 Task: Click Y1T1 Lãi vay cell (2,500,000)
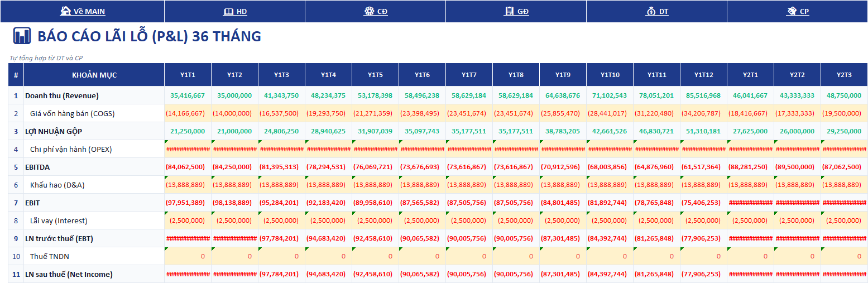pyautogui.click(x=188, y=220)
